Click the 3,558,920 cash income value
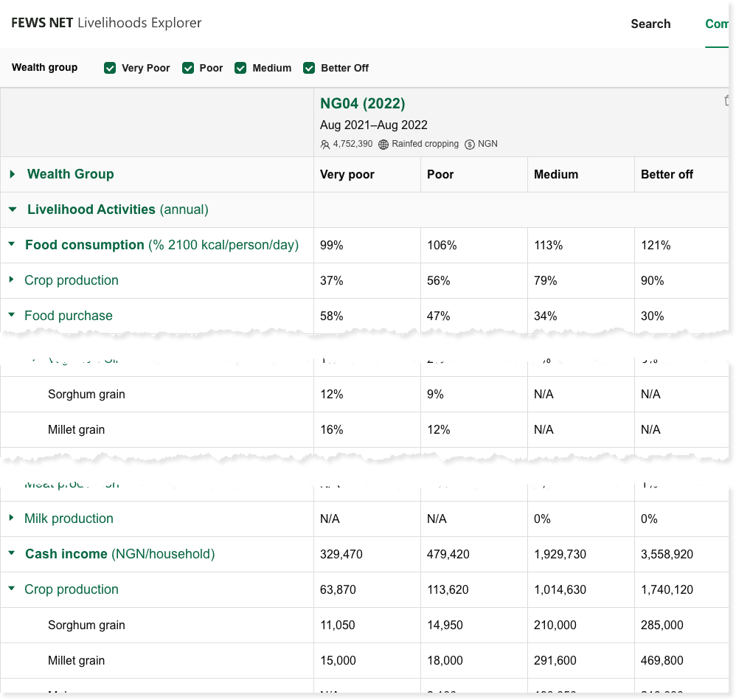This screenshot has width=736, height=700. [x=667, y=554]
